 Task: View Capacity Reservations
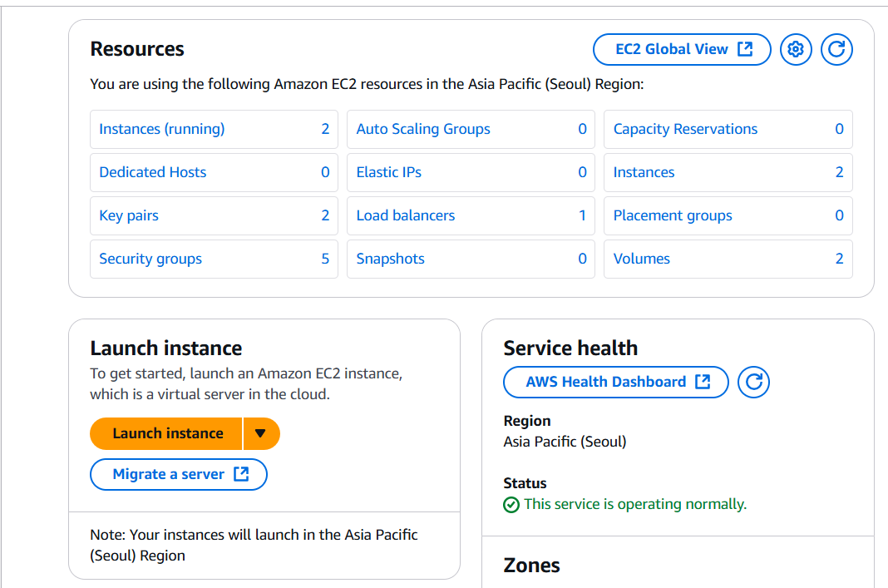point(685,129)
